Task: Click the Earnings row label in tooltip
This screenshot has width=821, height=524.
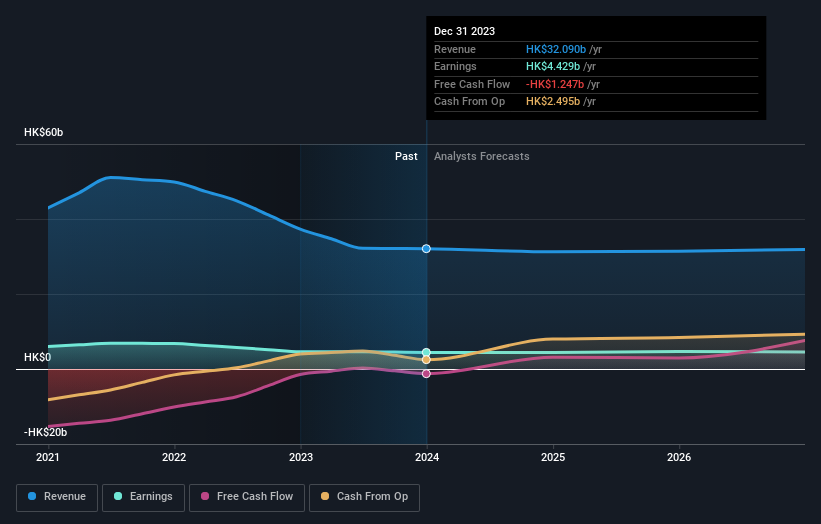Action: [x=456, y=66]
